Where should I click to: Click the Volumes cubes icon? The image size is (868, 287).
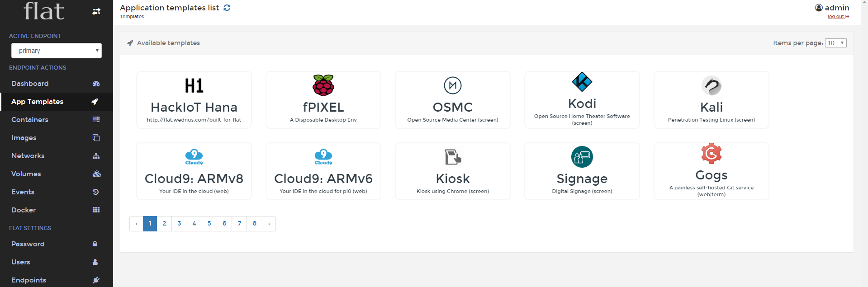[96, 174]
